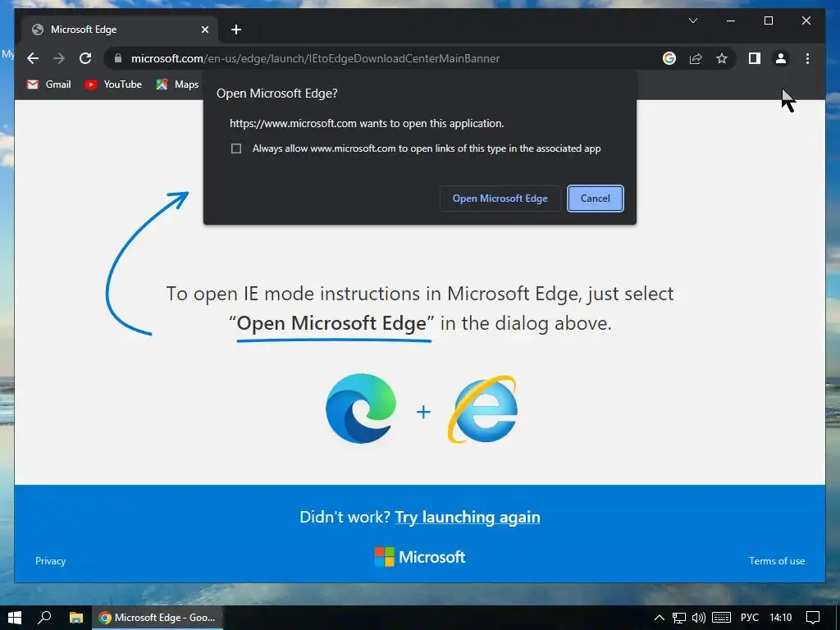Select the Chrome Microsoft Edge taskbar item
Screen dimensions: 840x630
pos(157,618)
